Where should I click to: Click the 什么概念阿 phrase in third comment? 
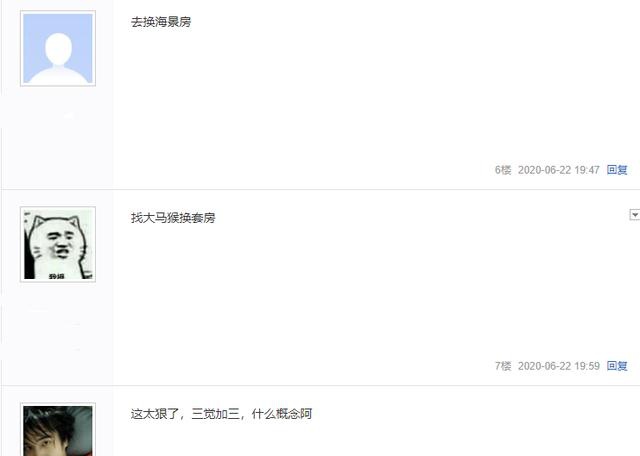pyautogui.click(x=282, y=414)
